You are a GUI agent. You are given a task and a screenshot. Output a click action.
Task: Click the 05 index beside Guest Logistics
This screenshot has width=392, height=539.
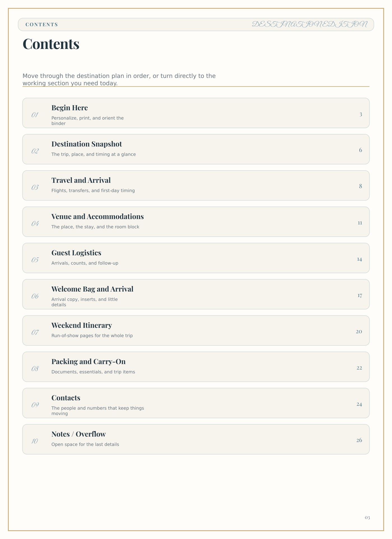(35, 260)
